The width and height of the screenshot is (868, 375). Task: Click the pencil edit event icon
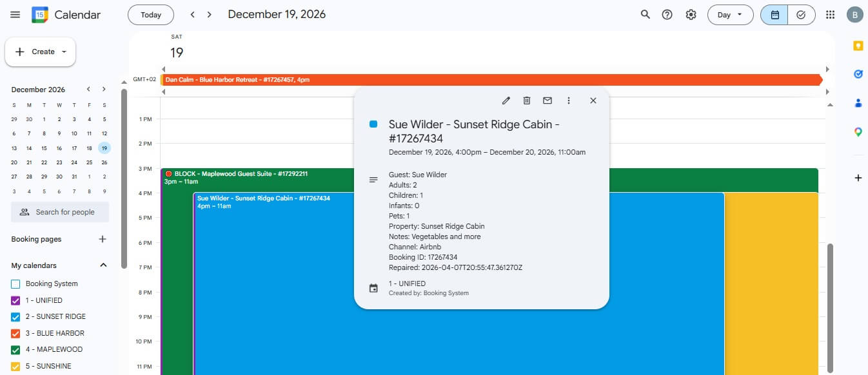506,101
